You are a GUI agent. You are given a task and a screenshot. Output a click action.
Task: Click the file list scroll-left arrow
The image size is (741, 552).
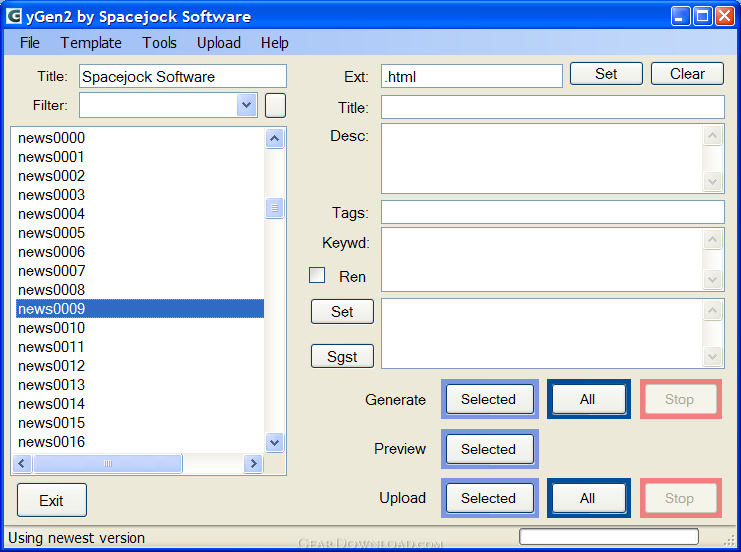22,464
